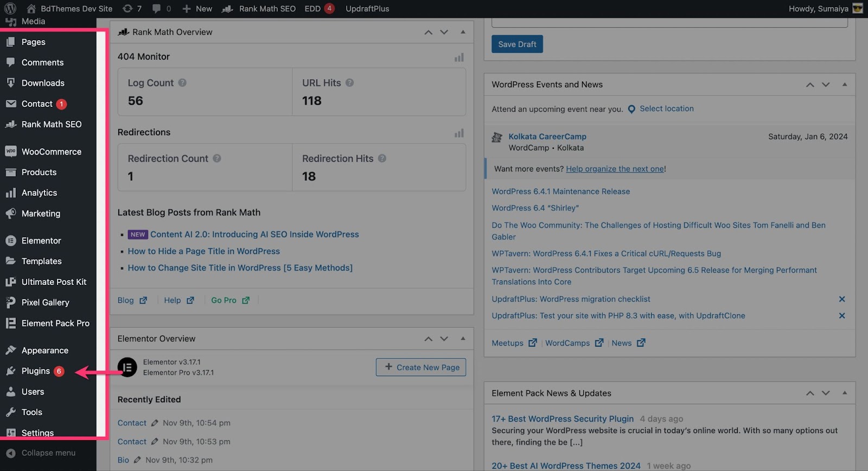Dismiss UpdraftPlus migration checklist news item
Viewport: 868px width, 471px height.
click(842, 299)
